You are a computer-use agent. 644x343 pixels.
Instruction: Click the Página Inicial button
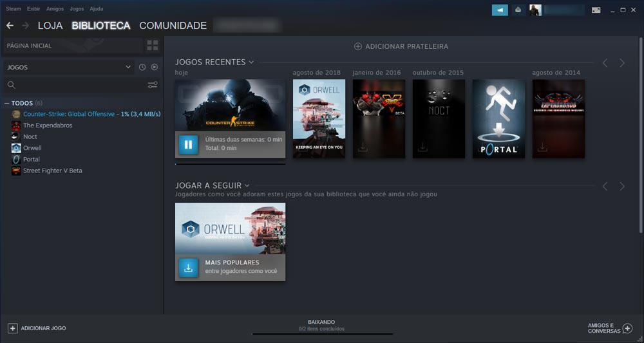coord(72,46)
